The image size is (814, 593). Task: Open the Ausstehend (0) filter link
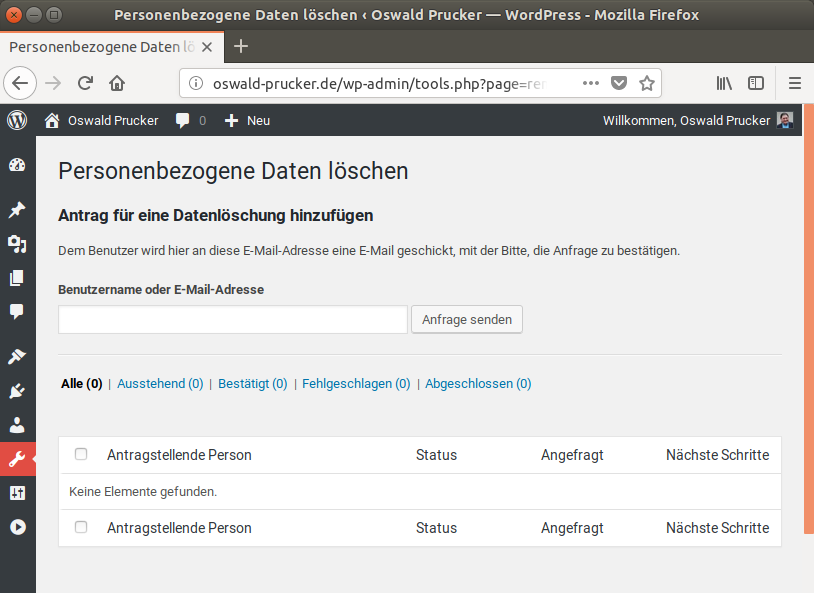160,383
